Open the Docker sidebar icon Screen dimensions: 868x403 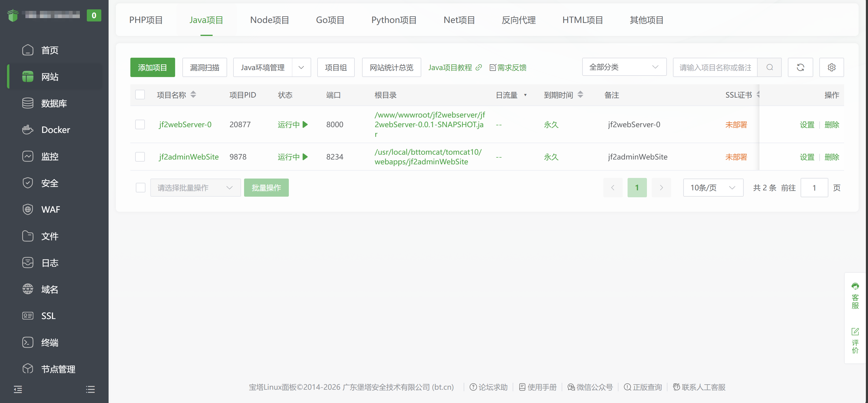(28, 130)
